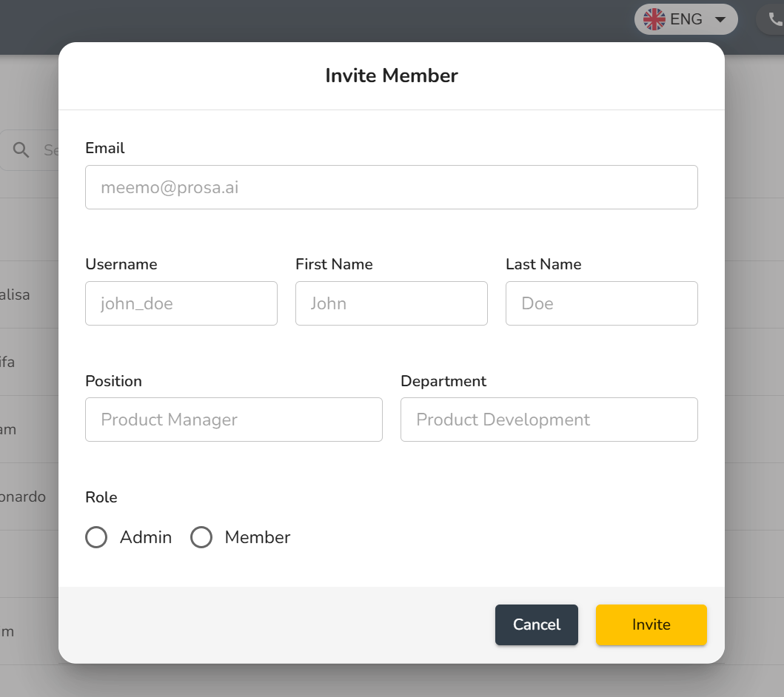Click the Member role label text

point(258,537)
